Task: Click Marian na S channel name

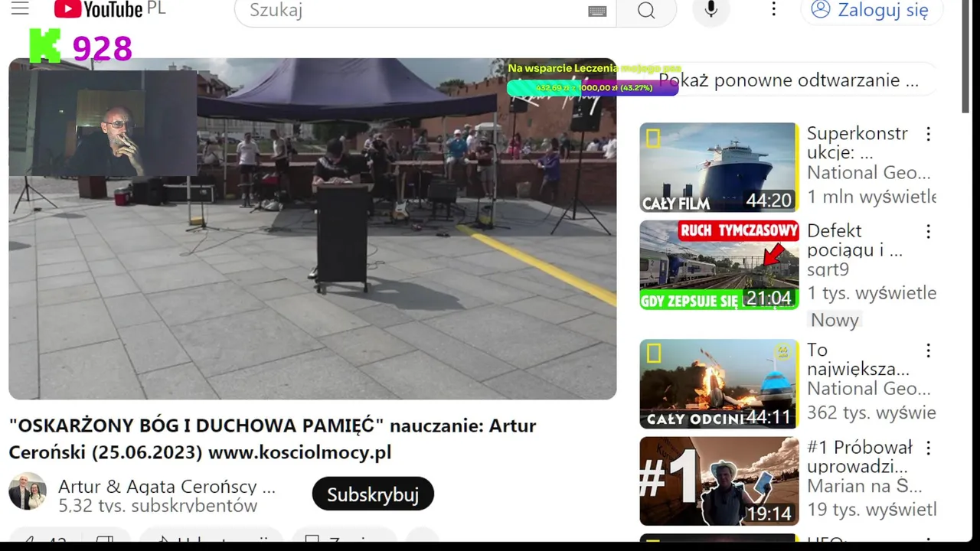Action: 864,486
